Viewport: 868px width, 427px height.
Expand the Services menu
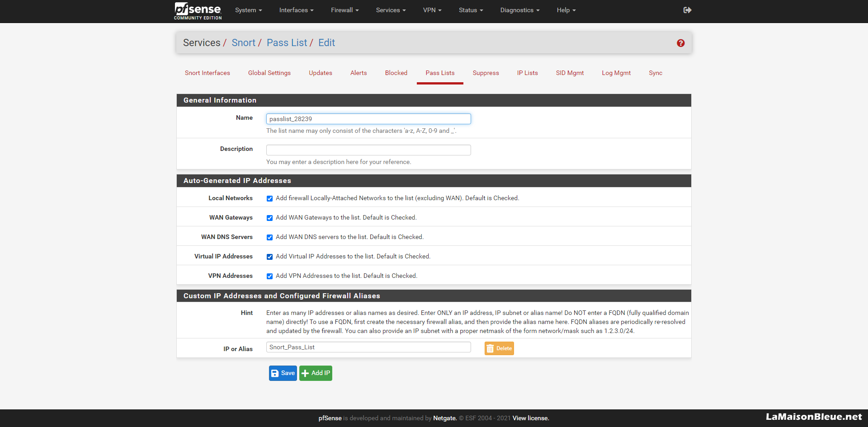coord(391,10)
